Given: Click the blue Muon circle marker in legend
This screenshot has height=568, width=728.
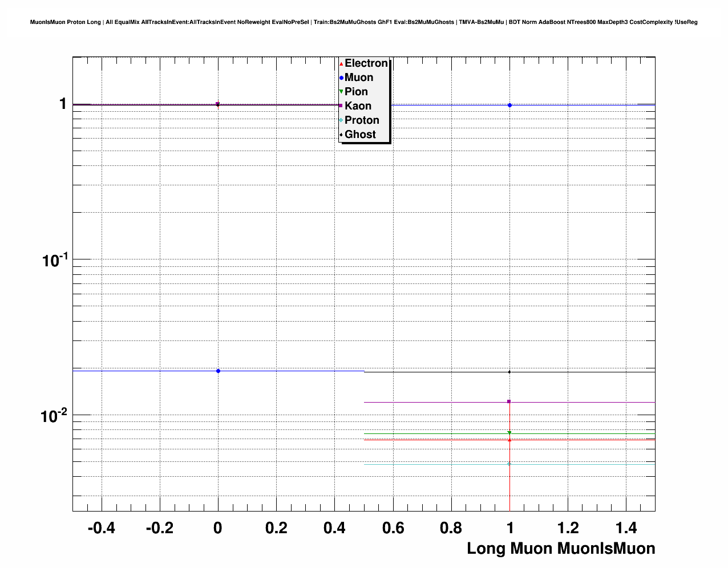Looking at the screenshot, I should point(341,78).
